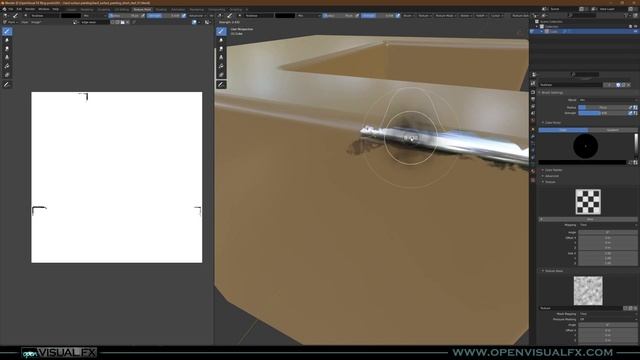The width and height of the screenshot is (640, 360).
Task: Collapse the Texture Mask panel
Action: (x=553, y=271)
